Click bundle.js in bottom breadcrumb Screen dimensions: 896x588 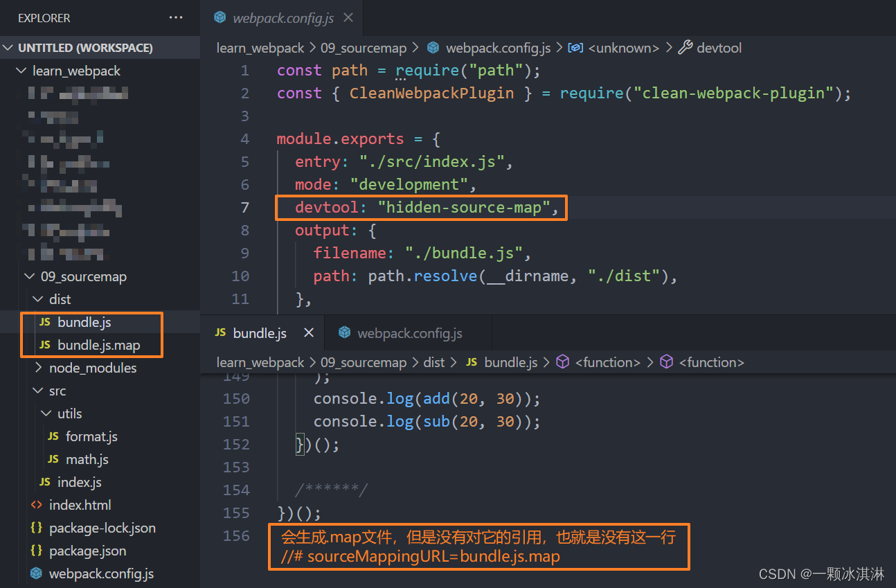(511, 362)
